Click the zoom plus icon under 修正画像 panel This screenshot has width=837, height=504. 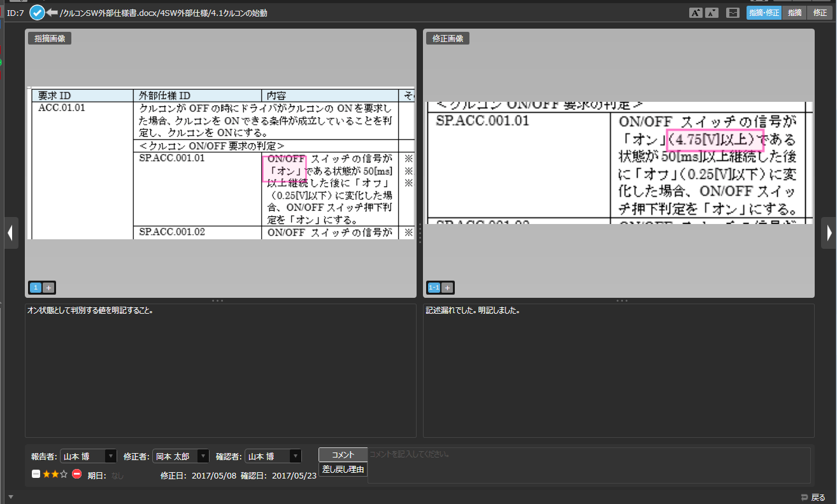pyautogui.click(x=448, y=287)
